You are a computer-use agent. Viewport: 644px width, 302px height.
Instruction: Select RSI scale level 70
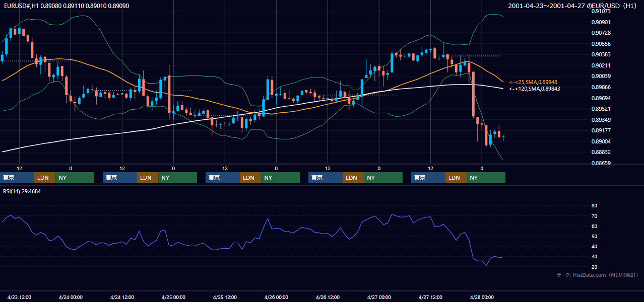pyautogui.click(x=594, y=216)
